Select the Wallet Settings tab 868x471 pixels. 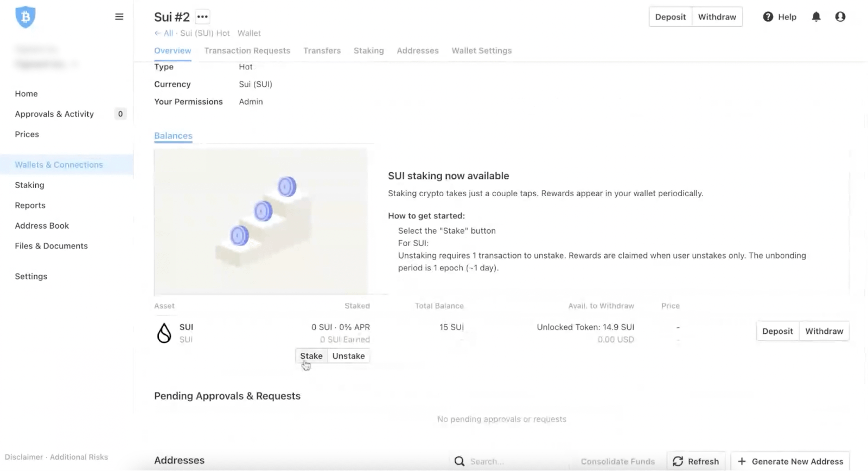coord(481,50)
